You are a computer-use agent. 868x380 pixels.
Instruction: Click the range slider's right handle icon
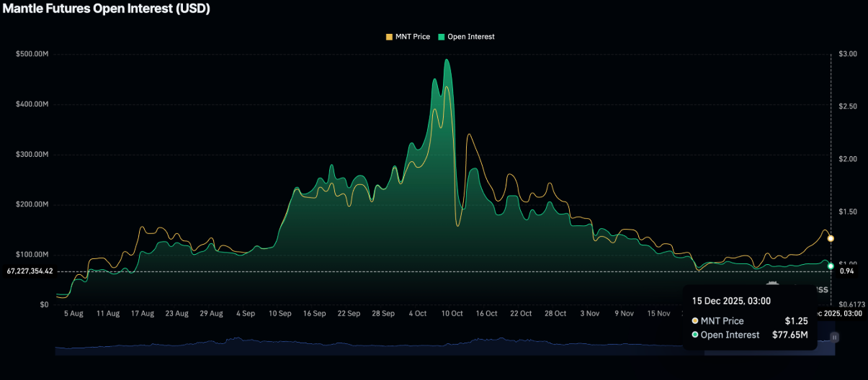click(834, 336)
